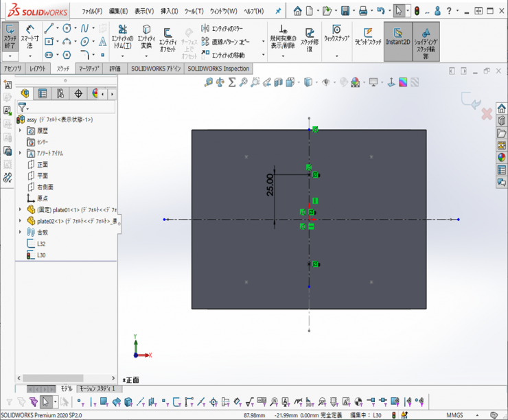Click the 25.00 dimension in the sketch
The height and width of the screenshot is (420, 508).
[270, 185]
